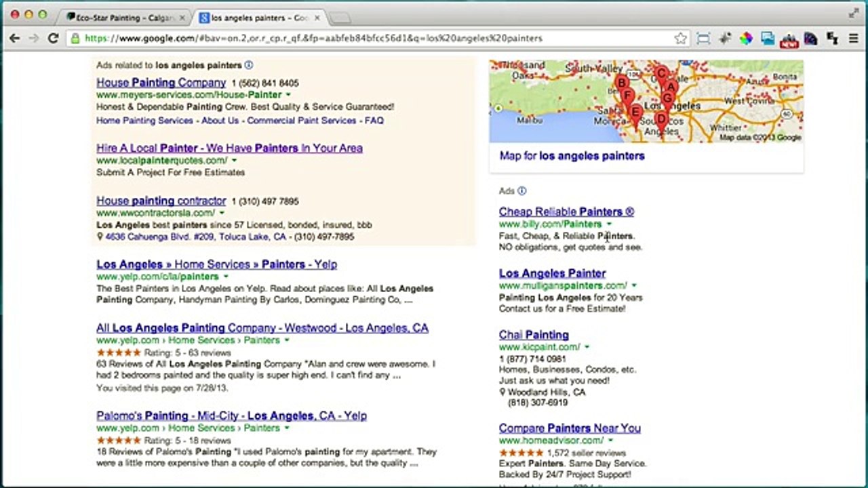Close the Eco-Star Painting tab
This screenshot has height=488, width=868.
182,18
